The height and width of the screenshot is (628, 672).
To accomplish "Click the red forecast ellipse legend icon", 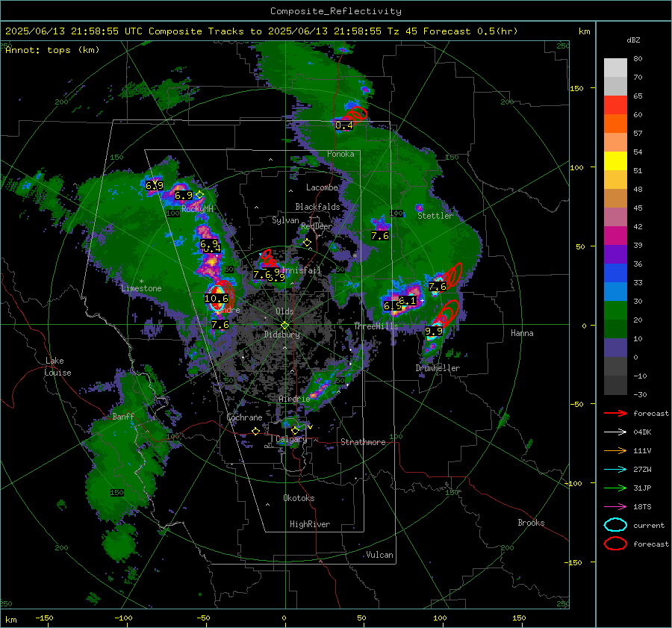I will [615, 544].
